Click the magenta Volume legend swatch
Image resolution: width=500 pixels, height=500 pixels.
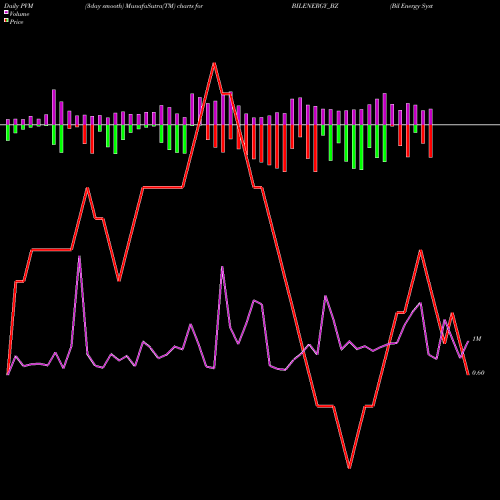point(6,12)
